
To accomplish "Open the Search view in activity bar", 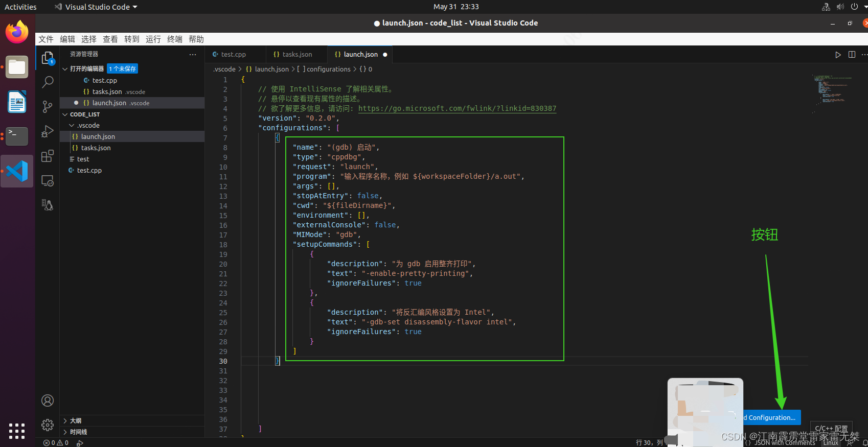I will [x=48, y=82].
